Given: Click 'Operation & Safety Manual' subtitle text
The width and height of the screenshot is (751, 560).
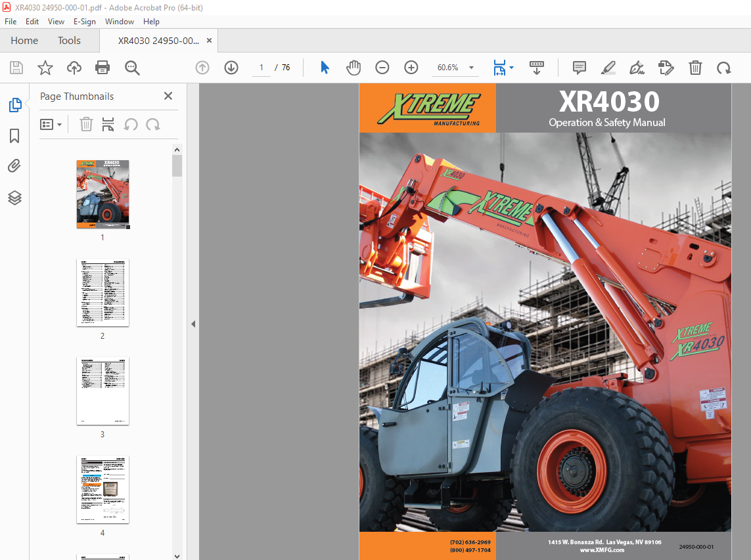Looking at the screenshot, I should [607, 123].
